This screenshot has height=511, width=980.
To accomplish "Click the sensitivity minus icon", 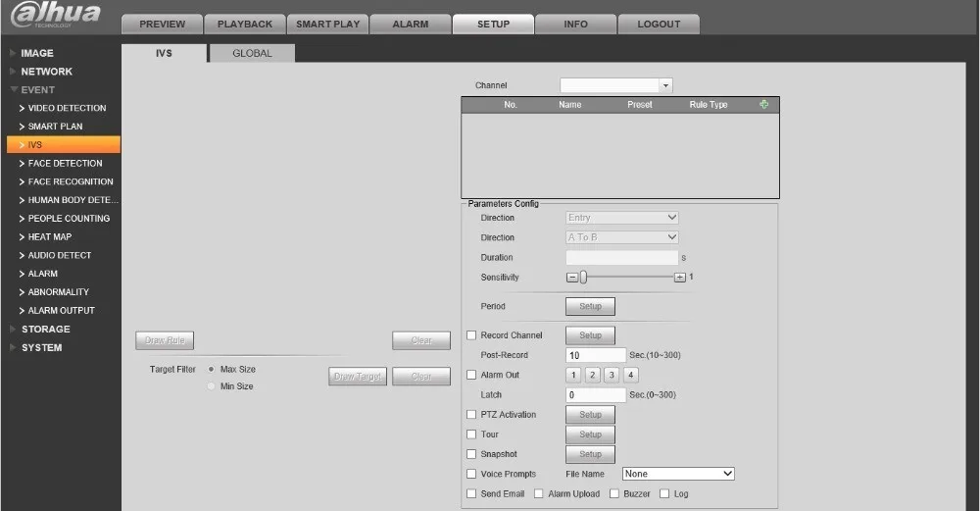I will (572, 278).
